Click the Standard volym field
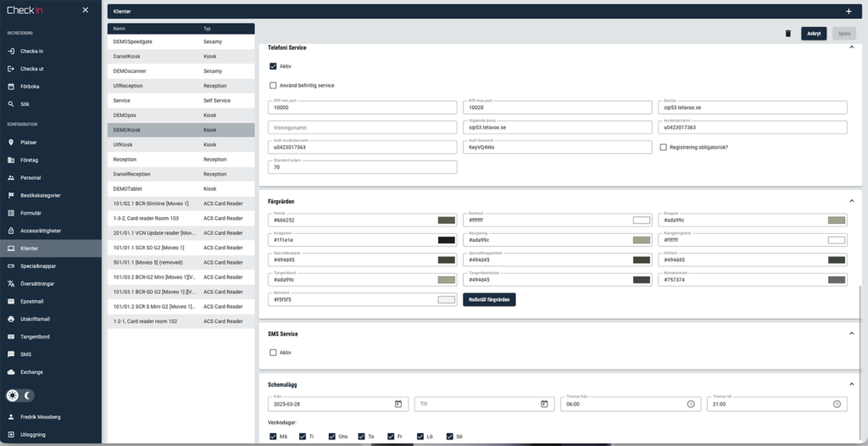868x446 pixels. (363, 167)
